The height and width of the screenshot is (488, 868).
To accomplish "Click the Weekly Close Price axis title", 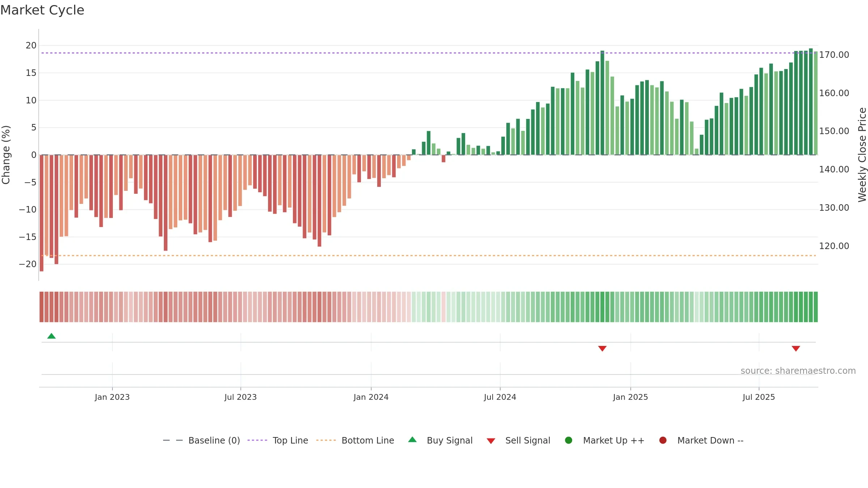I will [862, 155].
